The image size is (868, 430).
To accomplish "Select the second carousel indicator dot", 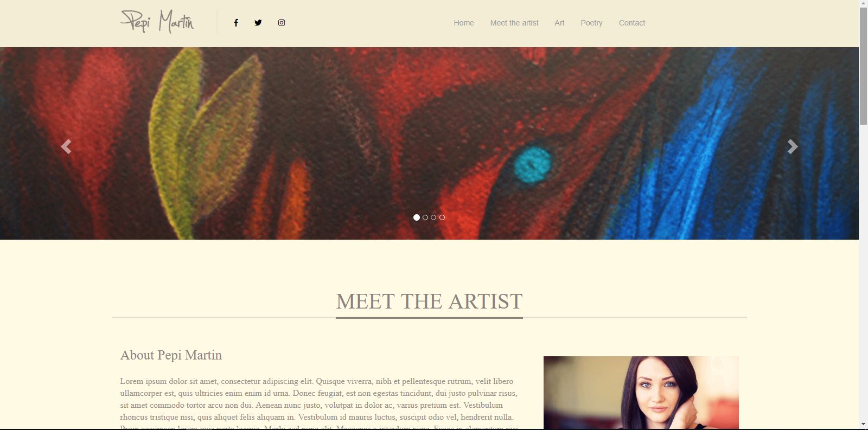I will 425,217.
